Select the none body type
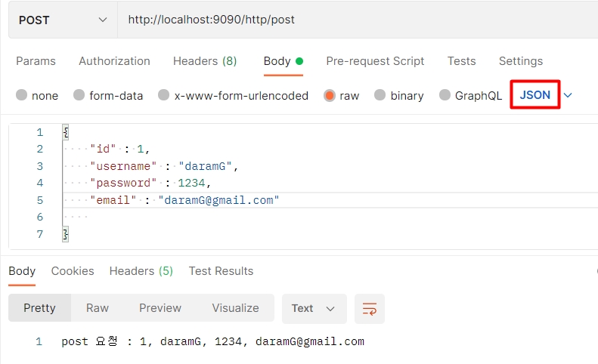This screenshot has width=598, height=364. point(37,95)
